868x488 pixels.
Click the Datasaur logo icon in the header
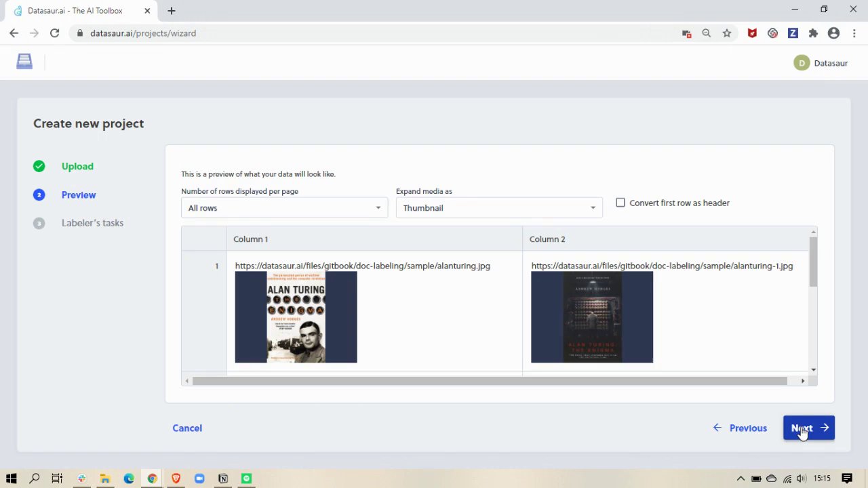pos(24,62)
